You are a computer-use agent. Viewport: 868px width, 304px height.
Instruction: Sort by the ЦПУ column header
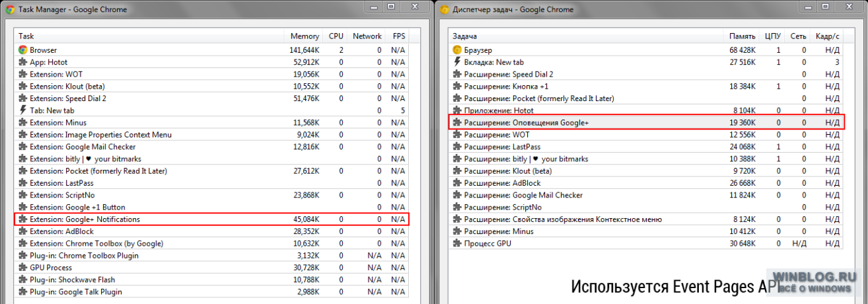pos(772,36)
